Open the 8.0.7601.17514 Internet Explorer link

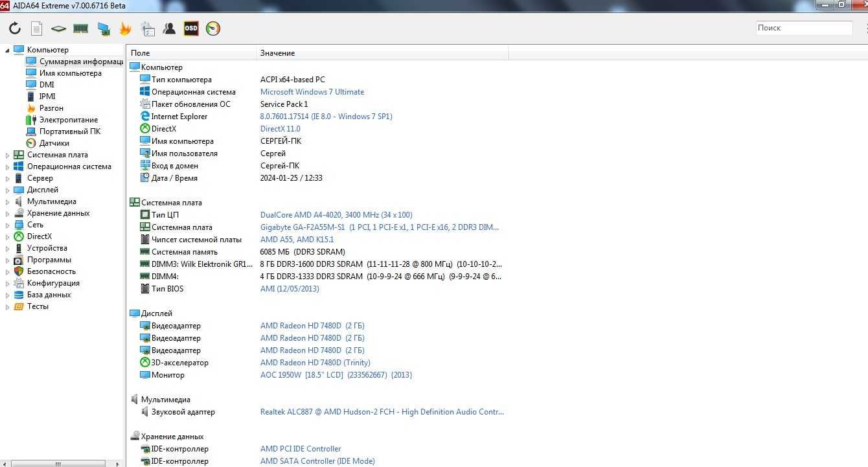click(326, 117)
